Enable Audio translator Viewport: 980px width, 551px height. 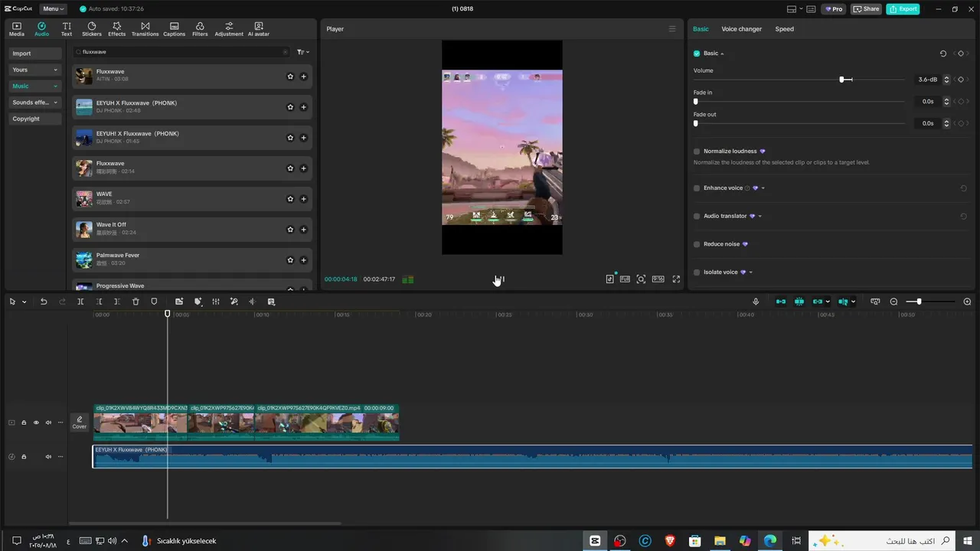tap(697, 217)
